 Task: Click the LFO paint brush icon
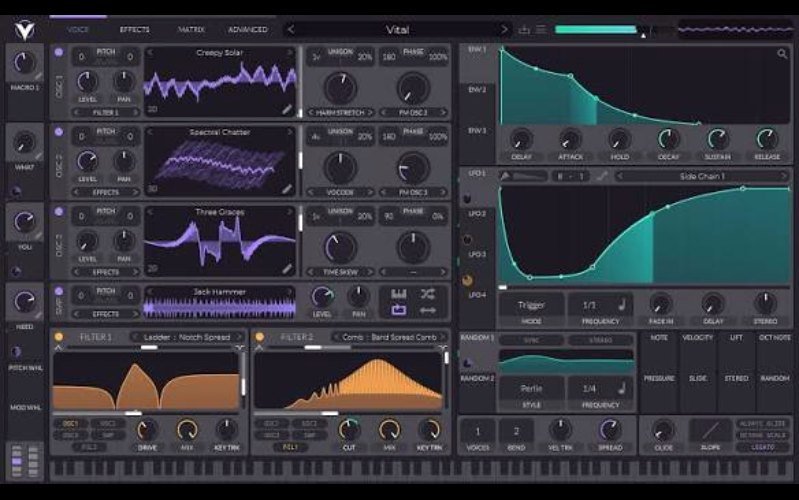505,176
